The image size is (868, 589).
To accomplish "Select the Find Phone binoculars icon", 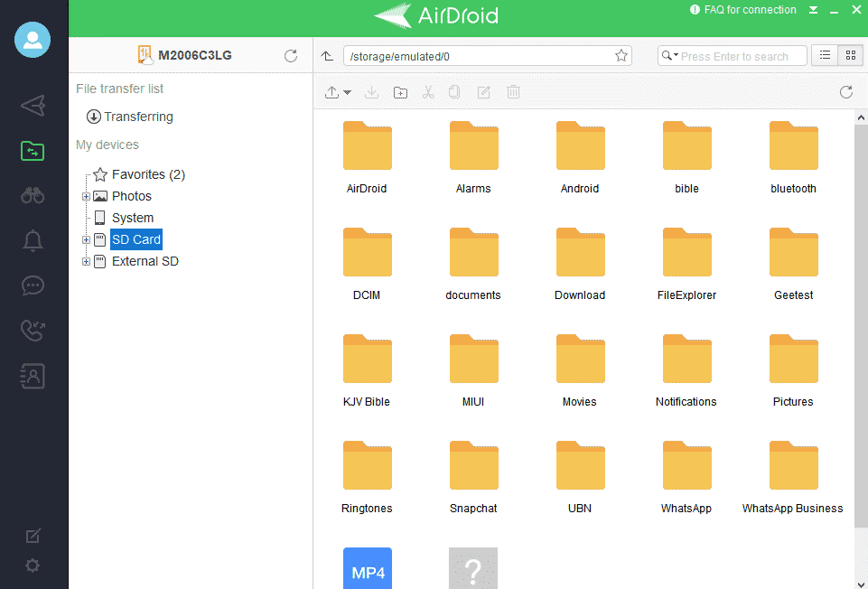I will (x=33, y=195).
